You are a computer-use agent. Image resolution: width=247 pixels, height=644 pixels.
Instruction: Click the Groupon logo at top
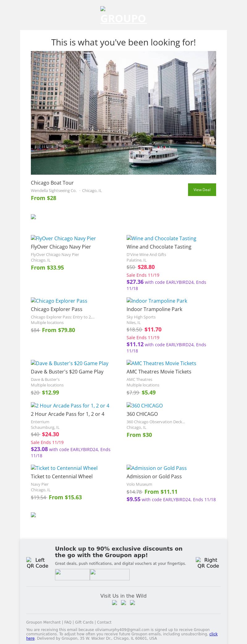(124, 15)
